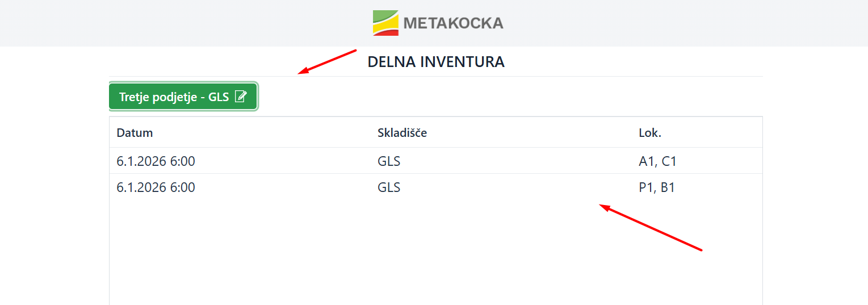Image resolution: width=868 pixels, height=305 pixels.
Task: Sort by the Datum column header
Action: pos(135,133)
